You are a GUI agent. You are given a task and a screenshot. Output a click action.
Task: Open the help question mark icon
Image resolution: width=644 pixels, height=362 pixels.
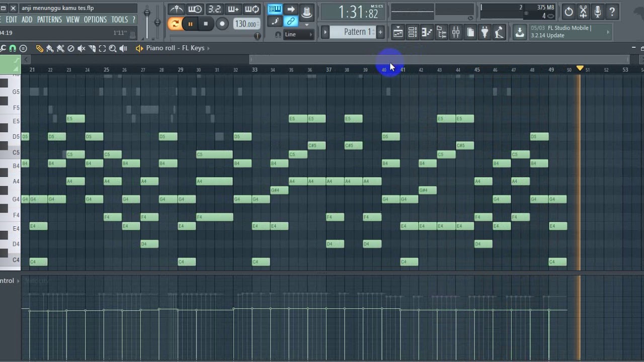click(612, 12)
